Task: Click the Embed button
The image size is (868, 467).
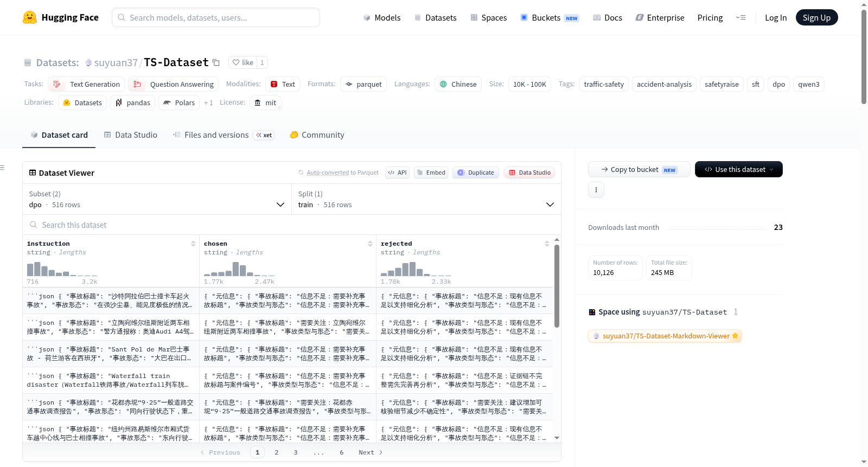Action: click(431, 172)
